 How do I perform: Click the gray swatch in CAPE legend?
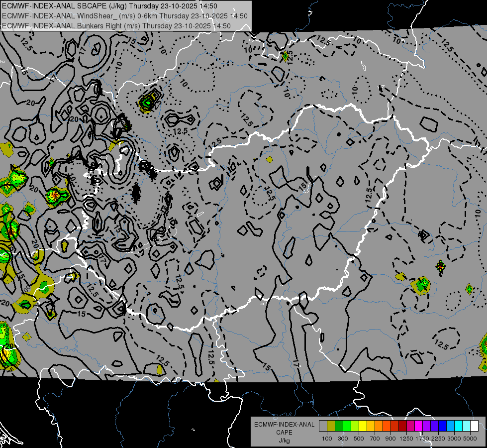coord(323,426)
